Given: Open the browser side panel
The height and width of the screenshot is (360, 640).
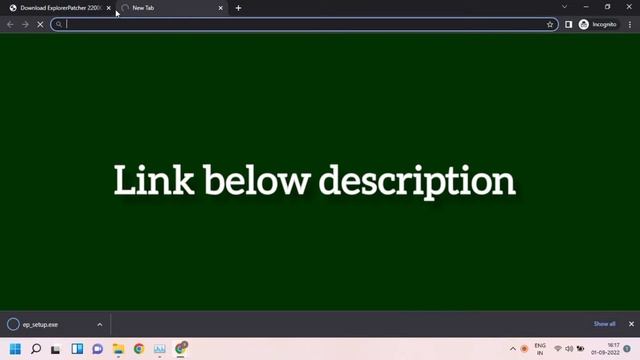Looking at the screenshot, I should (x=568, y=24).
